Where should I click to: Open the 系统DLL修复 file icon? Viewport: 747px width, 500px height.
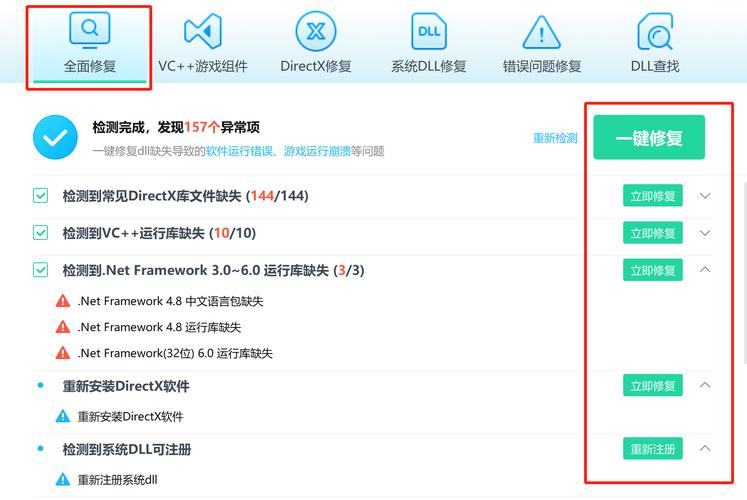(429, 31)
